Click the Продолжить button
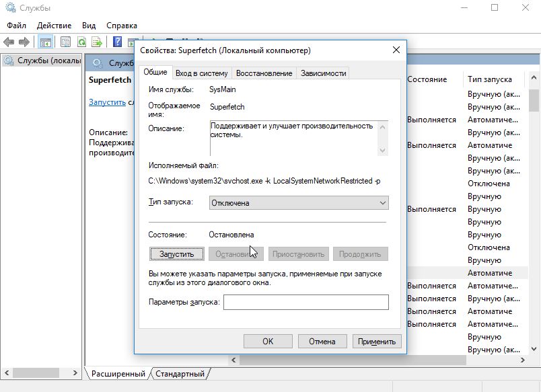The width and height of the screenshot is (541, 392). click(360, 254)
